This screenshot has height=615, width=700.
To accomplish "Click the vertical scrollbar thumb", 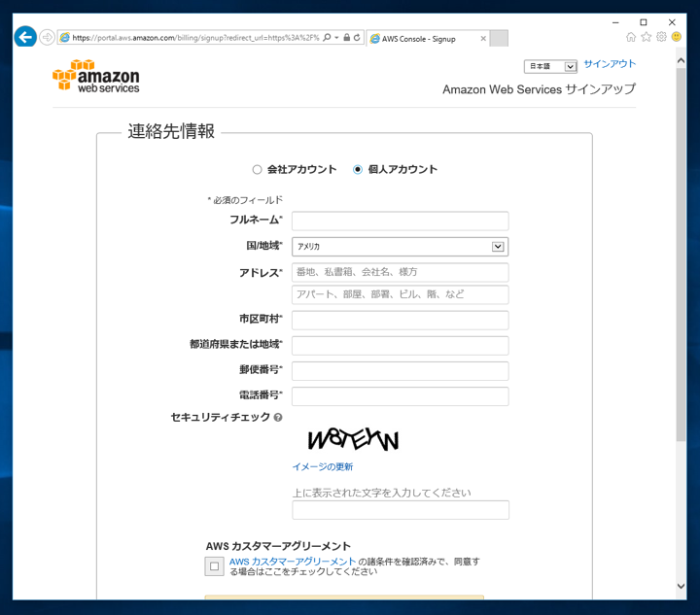I will click(681, 255).
